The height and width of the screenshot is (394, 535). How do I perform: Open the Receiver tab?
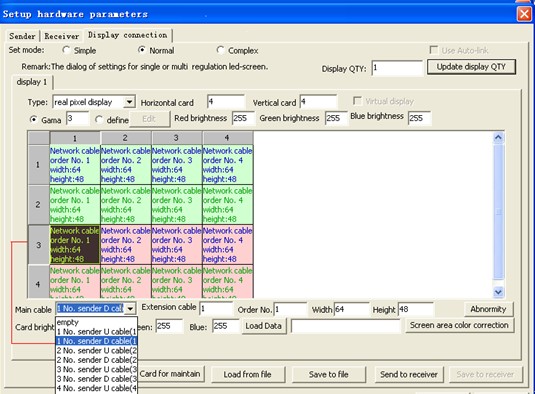(62, 36)
